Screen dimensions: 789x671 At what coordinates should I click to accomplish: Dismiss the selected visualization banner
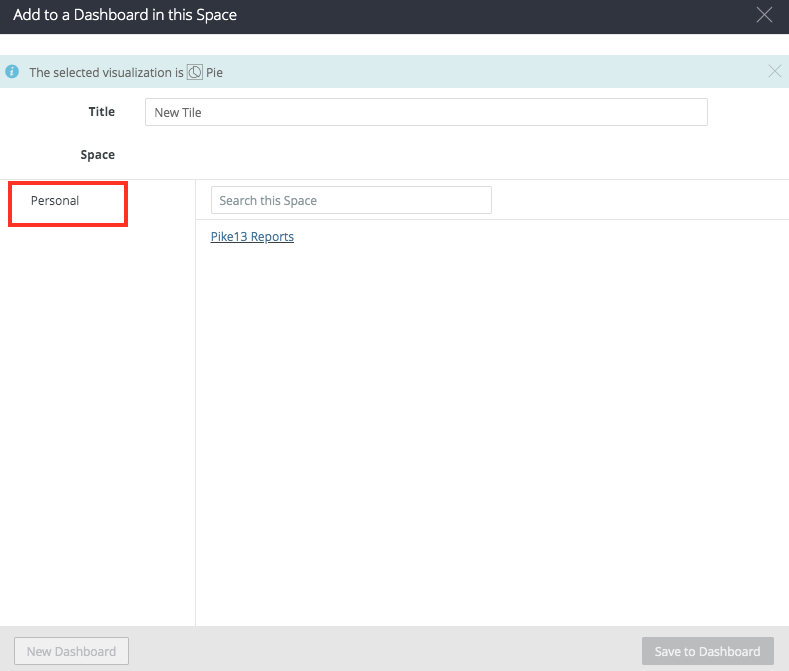click(x=774, y=71)
